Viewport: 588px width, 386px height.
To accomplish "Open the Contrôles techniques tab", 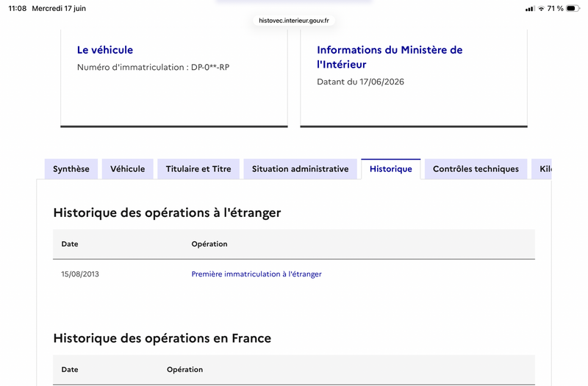I will (476, 169).
